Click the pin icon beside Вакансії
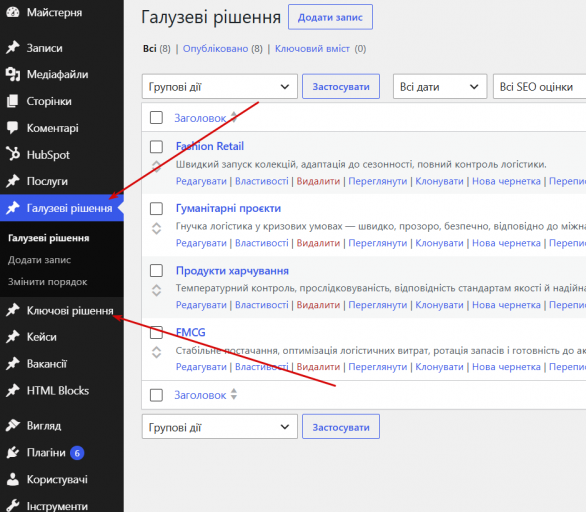This screenshot has width=586, height=512. pos(13,364)
